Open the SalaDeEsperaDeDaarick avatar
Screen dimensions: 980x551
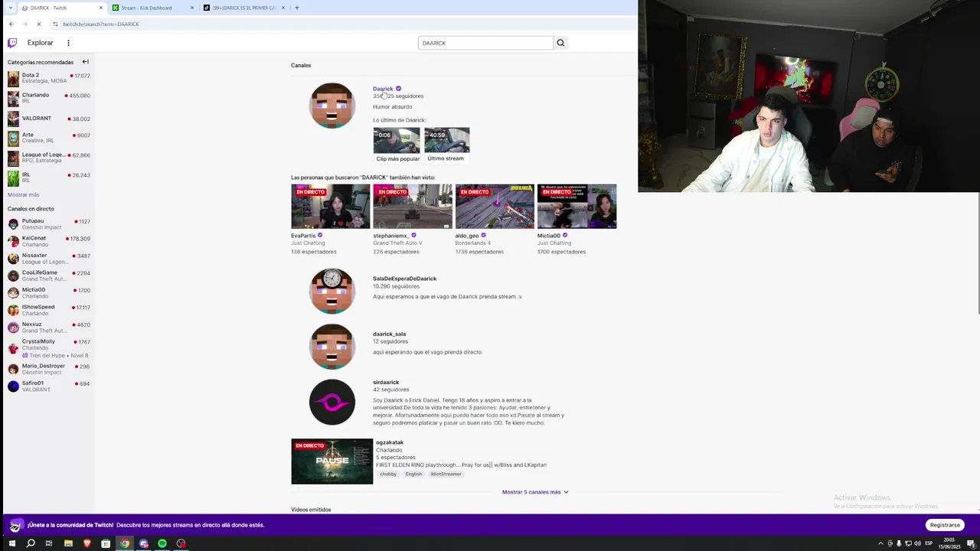click(332, 291)
